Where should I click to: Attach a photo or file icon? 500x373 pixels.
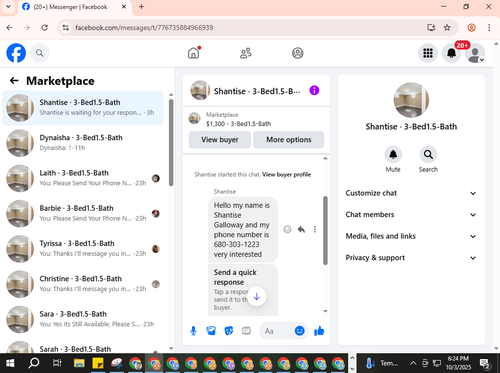click(x=211, y=331)
